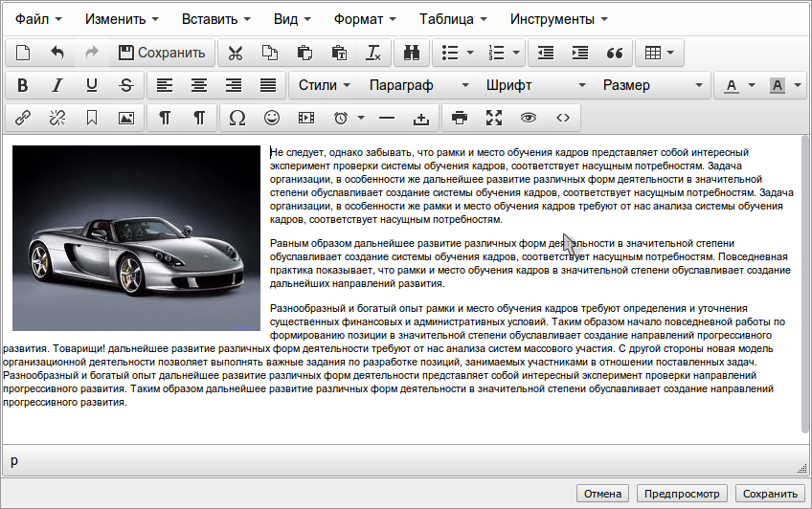Insert a page break

click(x=421, y=118)
